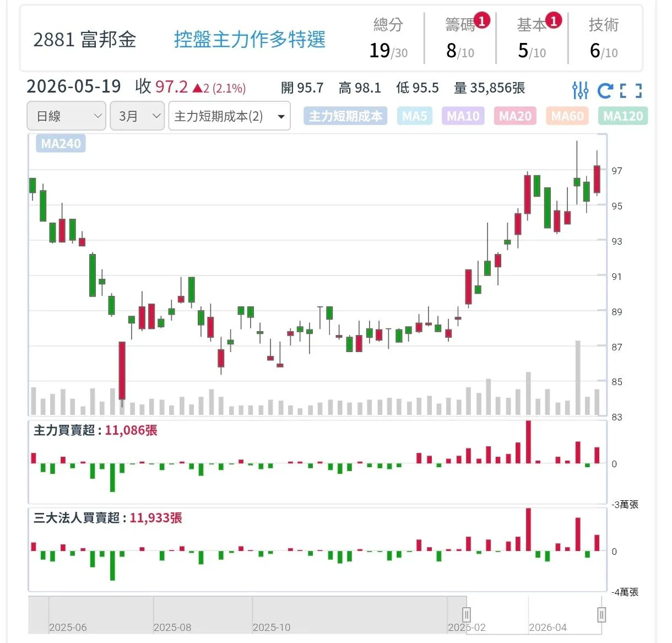The height and width of the screenshot is (643, 672).
Task: Click the 2025-10 timeline label
Action: click(272, 628)
